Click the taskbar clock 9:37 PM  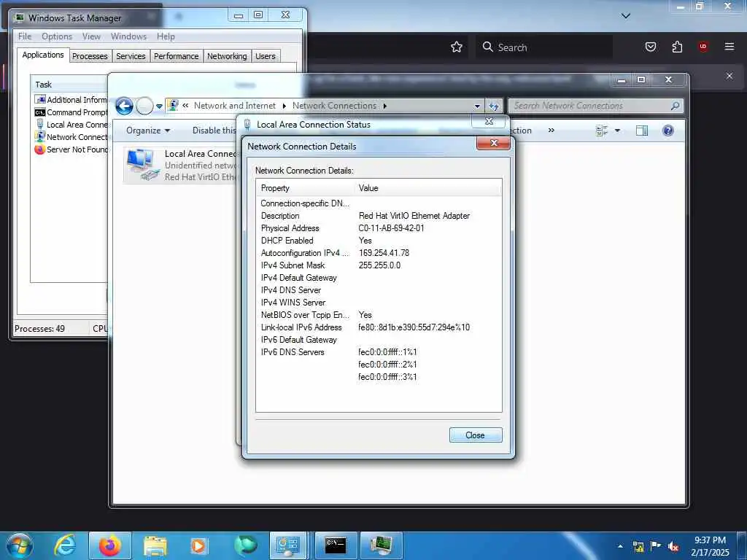tap(710, 545)
